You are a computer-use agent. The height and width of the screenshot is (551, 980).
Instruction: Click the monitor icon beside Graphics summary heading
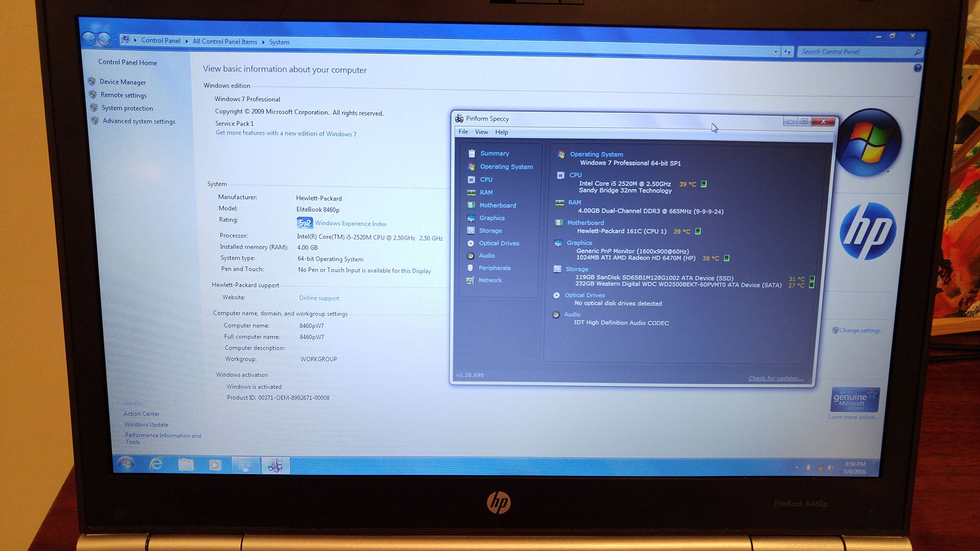(558, 243)
